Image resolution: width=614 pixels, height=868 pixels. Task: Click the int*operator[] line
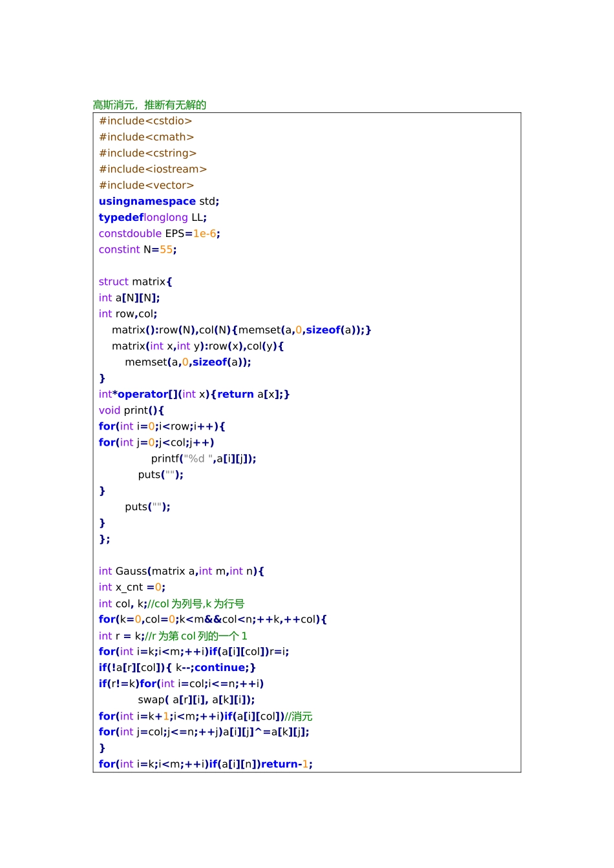(194, 394)
